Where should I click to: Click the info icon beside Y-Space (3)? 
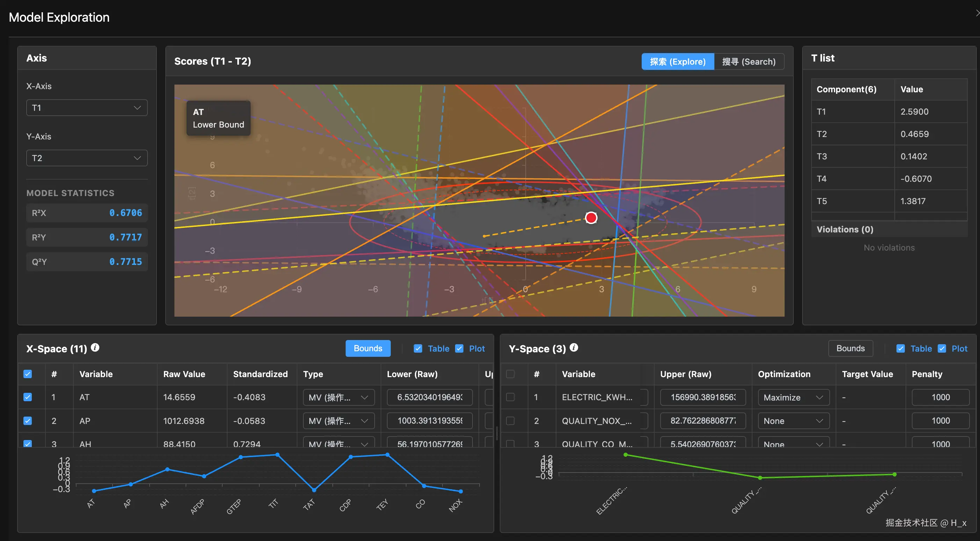[574, 347]
